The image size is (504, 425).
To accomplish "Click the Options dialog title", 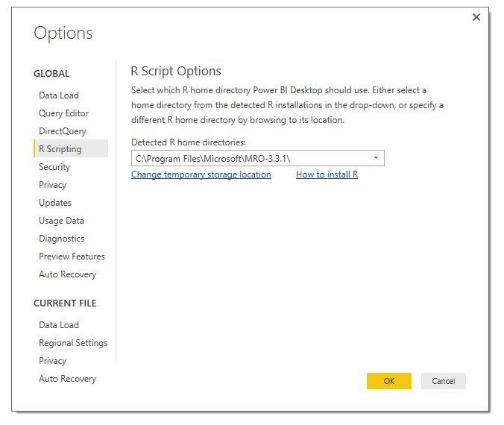I will (63, 33).
